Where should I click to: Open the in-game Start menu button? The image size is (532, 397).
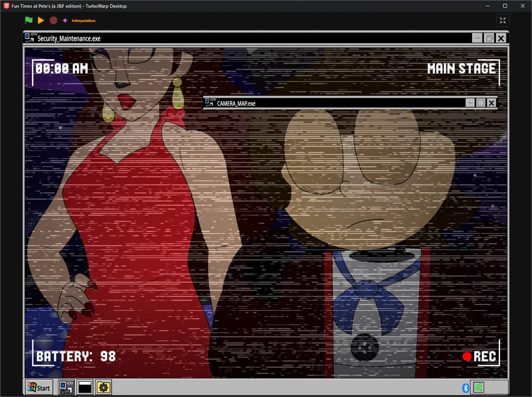click(x=40, y=387)
